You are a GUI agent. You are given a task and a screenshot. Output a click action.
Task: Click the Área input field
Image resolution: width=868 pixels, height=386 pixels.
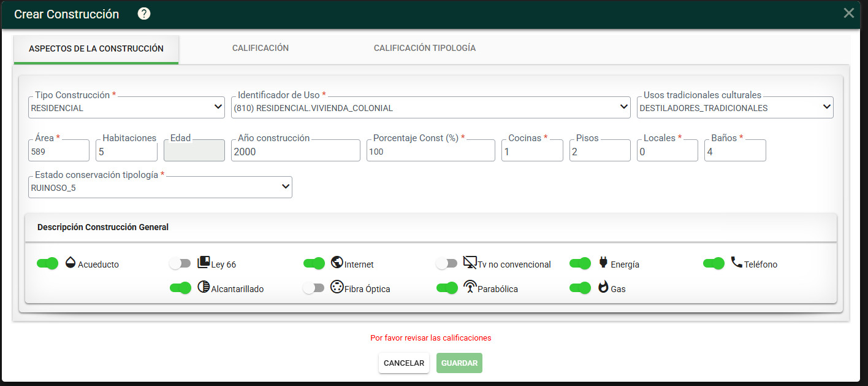59,150
